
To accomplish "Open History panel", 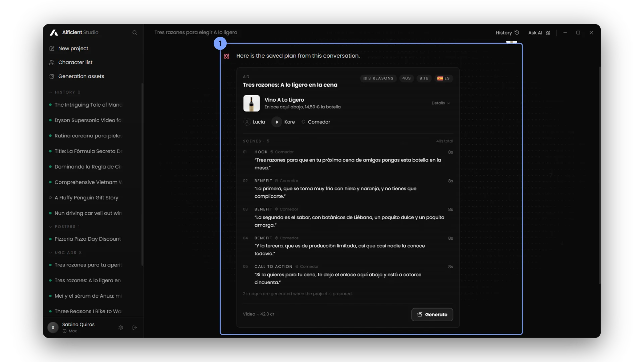I will point(507,33).
